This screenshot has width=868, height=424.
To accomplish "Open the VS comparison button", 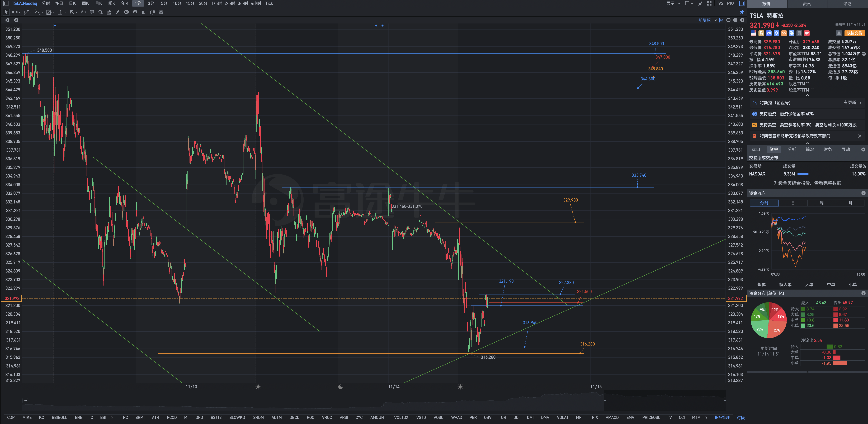I will click(x=721, y=3).
